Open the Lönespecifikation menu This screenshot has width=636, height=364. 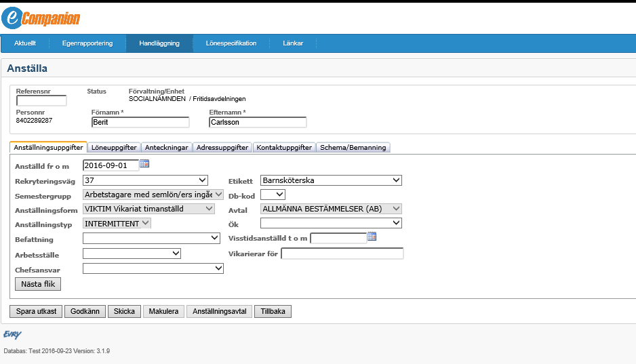[x=231, y=43]
